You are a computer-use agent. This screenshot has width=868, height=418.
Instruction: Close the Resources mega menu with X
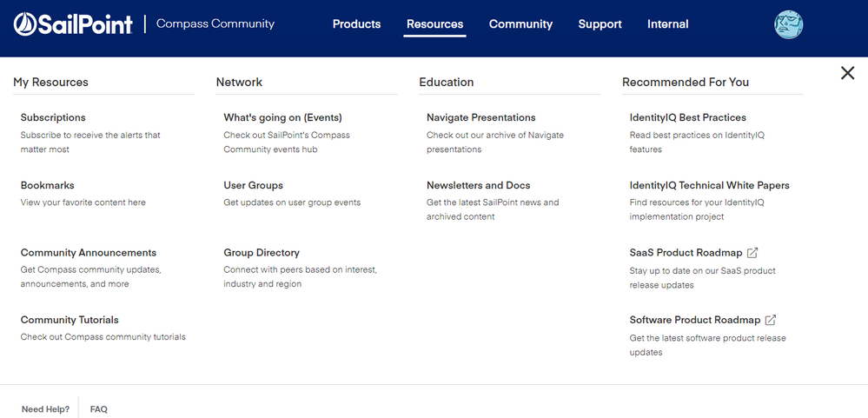click(847, 73)
